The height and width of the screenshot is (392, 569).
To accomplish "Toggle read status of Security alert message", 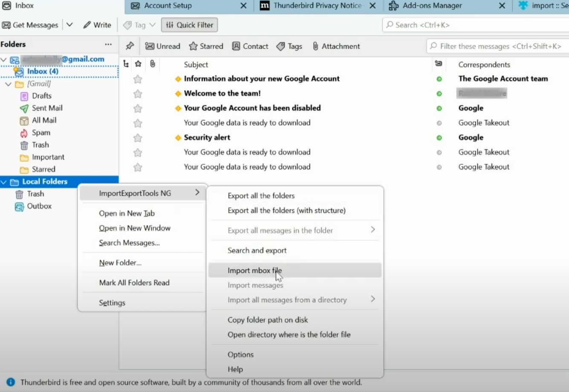I will [x=439, y=138].
